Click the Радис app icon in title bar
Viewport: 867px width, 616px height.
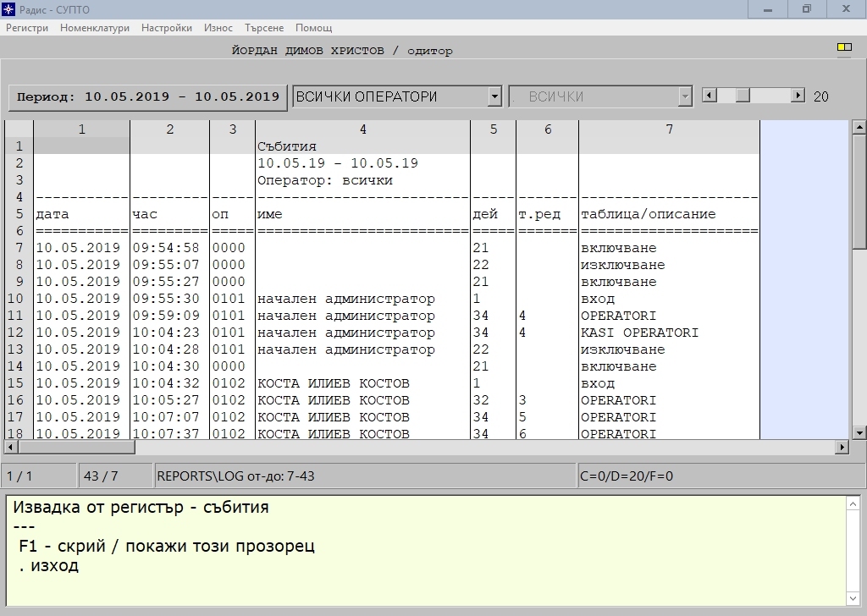pyautogui.click(x=8, y=8)
